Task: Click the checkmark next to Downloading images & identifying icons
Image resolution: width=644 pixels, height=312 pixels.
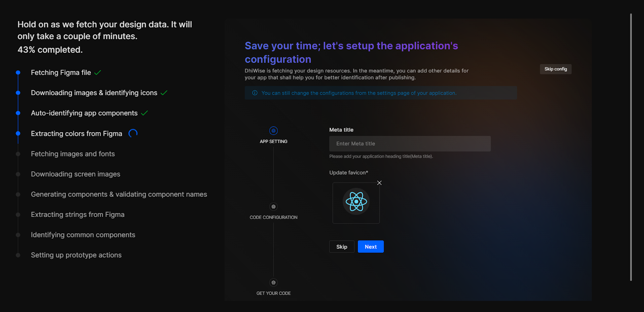Action: [x=164, y=93]
